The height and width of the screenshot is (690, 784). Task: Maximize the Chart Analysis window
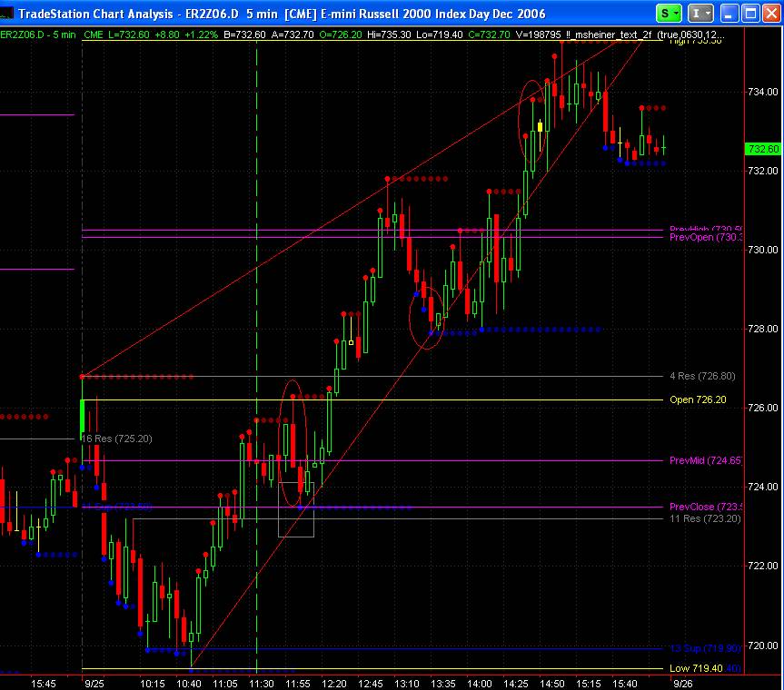tap(750, 14)
